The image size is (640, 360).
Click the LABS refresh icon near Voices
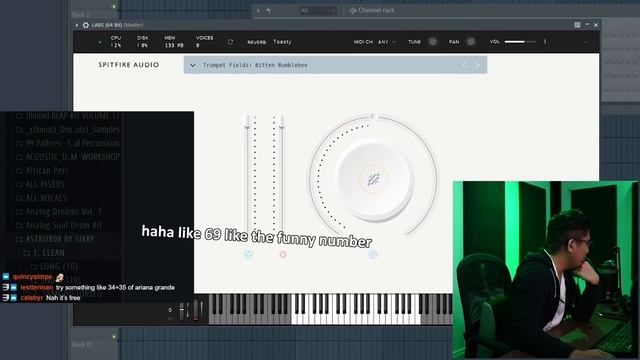[x=231, y=42]
